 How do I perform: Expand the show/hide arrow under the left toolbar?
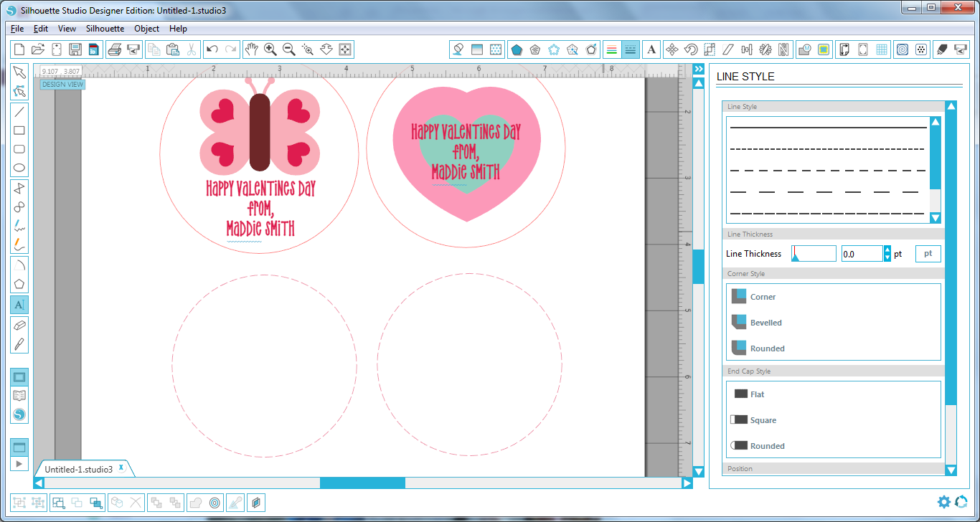click(19, 464)
